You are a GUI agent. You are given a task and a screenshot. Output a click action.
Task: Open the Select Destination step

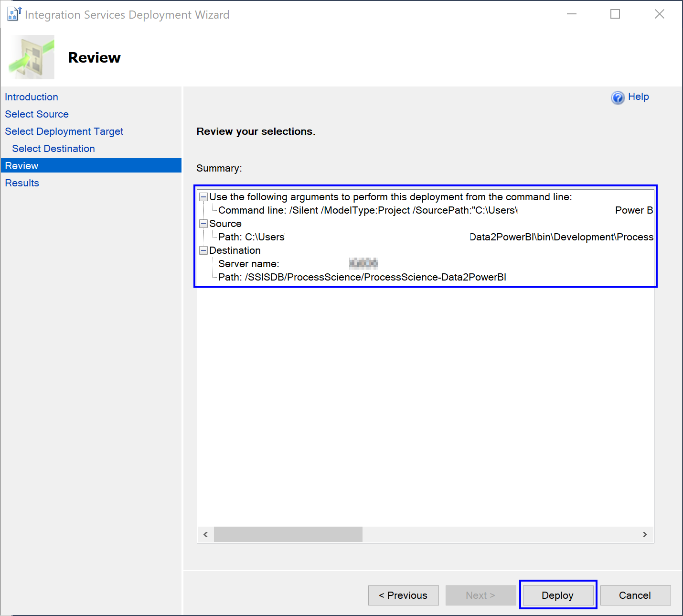click(x=53, y=149)
